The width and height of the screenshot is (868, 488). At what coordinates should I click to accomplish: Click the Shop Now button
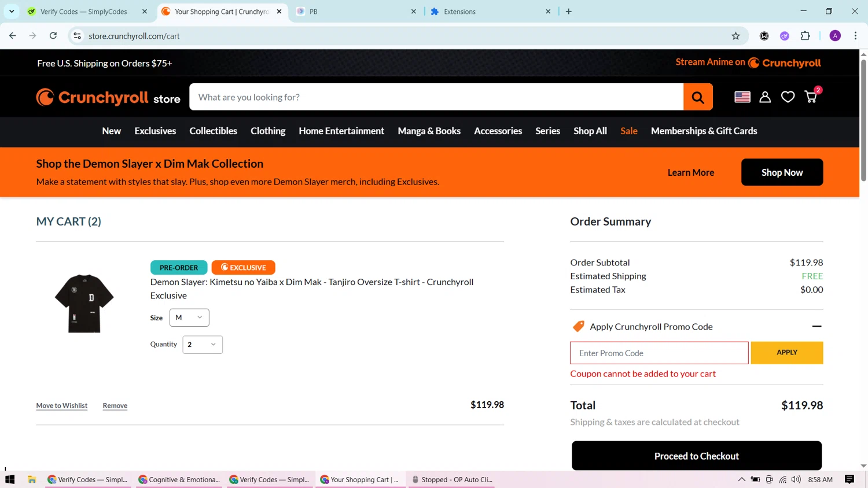pyautogui.click(x=782, y=172)
